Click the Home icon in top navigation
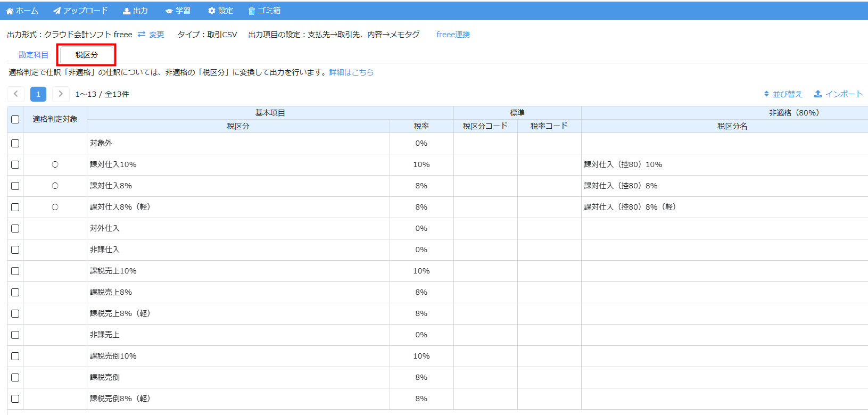Viewport: 868px width, 415px height. click(x=10, y=11)
